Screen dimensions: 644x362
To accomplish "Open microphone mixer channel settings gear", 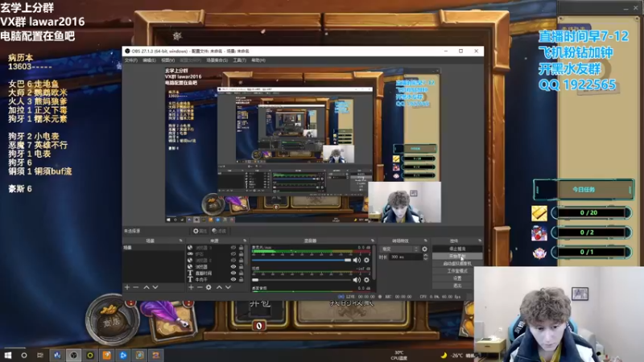I will (366, 260).
